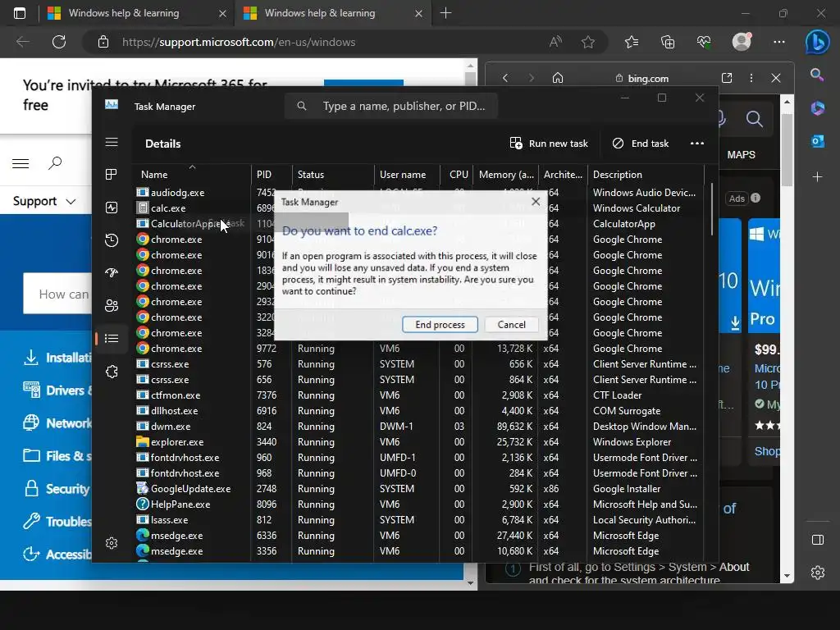Expand the Support dropdown on Microsoft page

click(x=44, y=201)
